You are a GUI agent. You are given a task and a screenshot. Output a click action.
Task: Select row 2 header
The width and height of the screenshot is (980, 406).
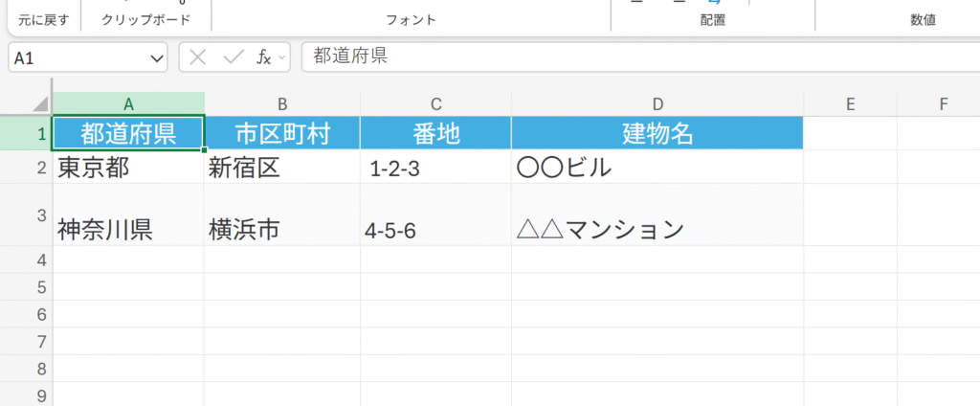[26, 167]
